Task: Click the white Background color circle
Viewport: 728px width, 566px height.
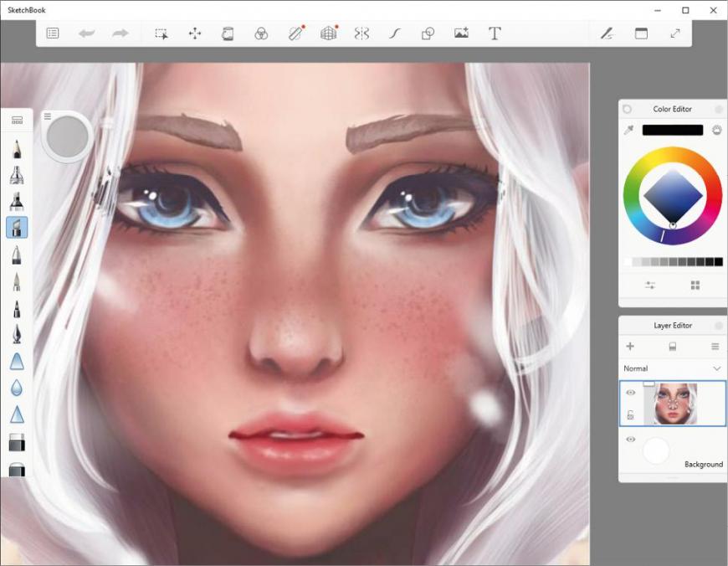Action: pyautogui.click(x=655, y=450)
